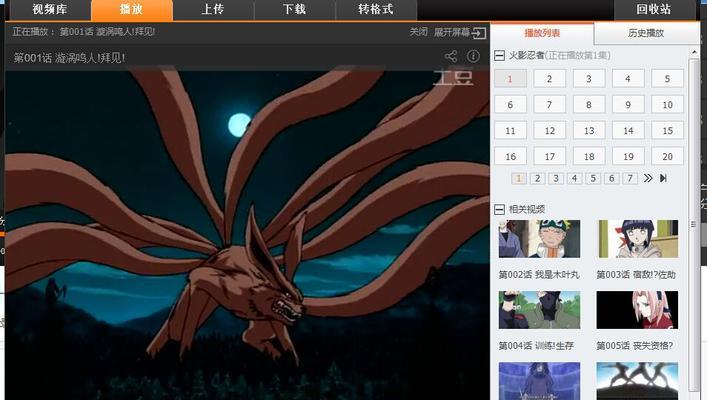Play episode 11

pos(510,131)
